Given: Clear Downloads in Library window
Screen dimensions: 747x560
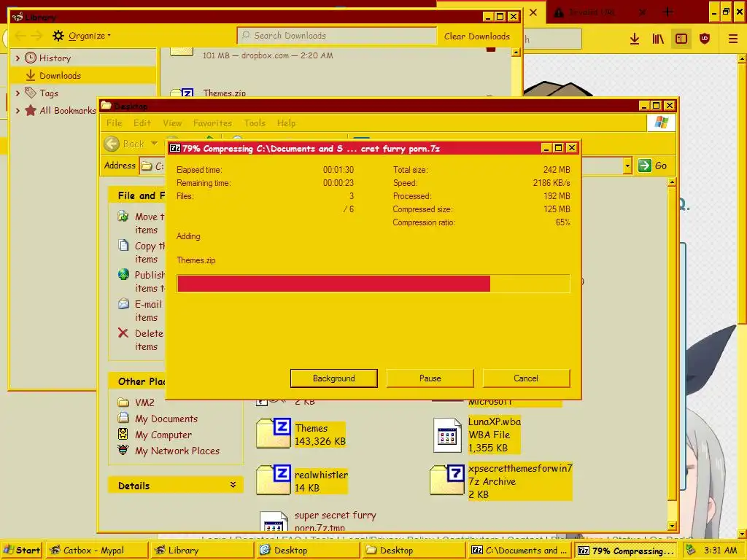Looking at the screenshot, I should 477,36.
